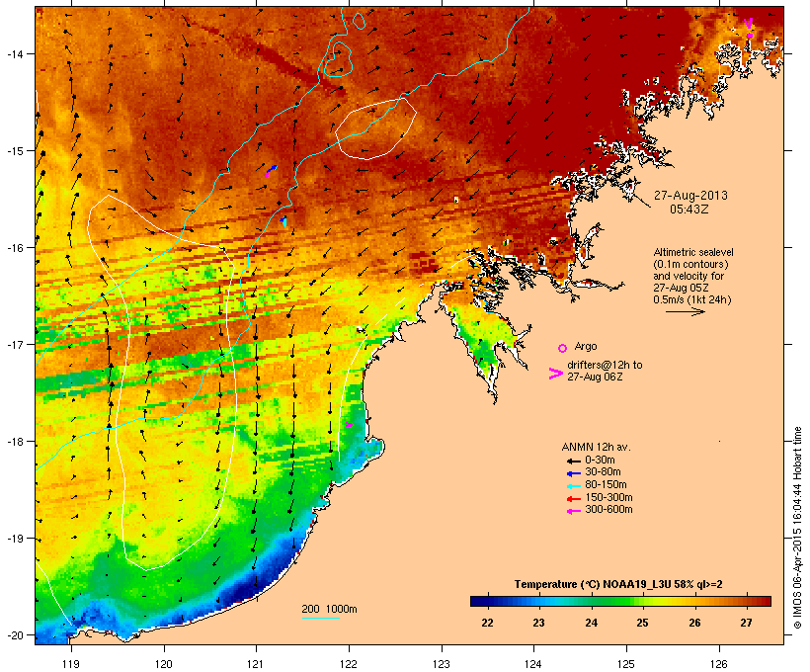810x672 pixels.
Task: Click the cyan 80-150m legend arrow
Action: click(573, 486)
